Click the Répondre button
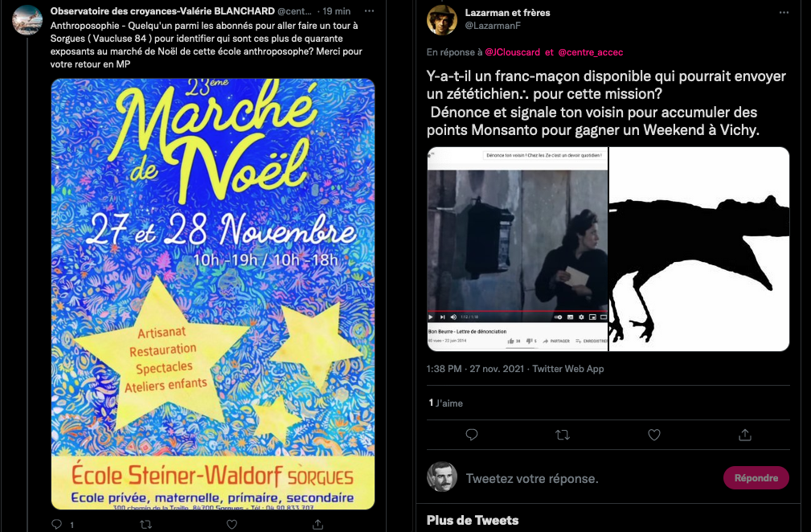This screenshot has width=811, height=532. 756,477
